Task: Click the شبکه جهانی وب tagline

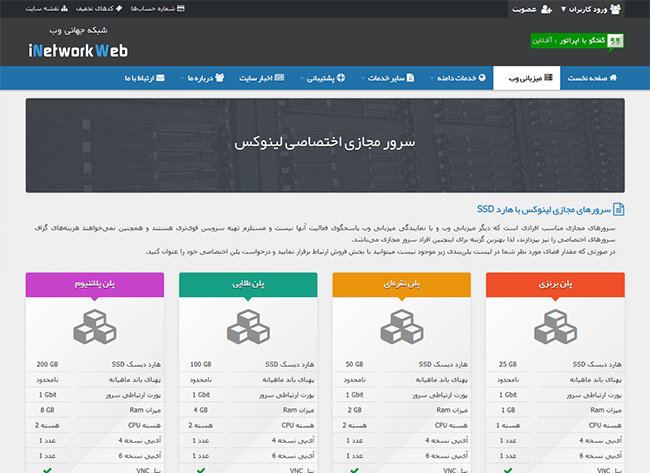Action: pos(78,30)
